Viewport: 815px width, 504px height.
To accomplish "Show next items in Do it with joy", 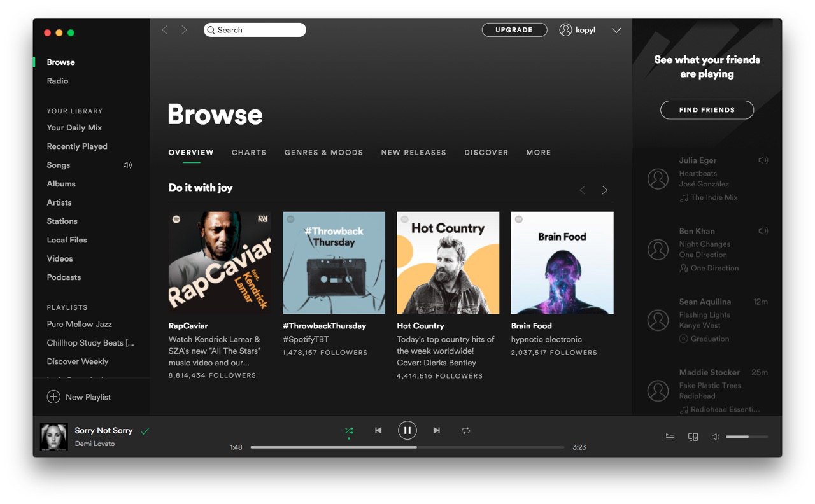I will tap(605, 190).
